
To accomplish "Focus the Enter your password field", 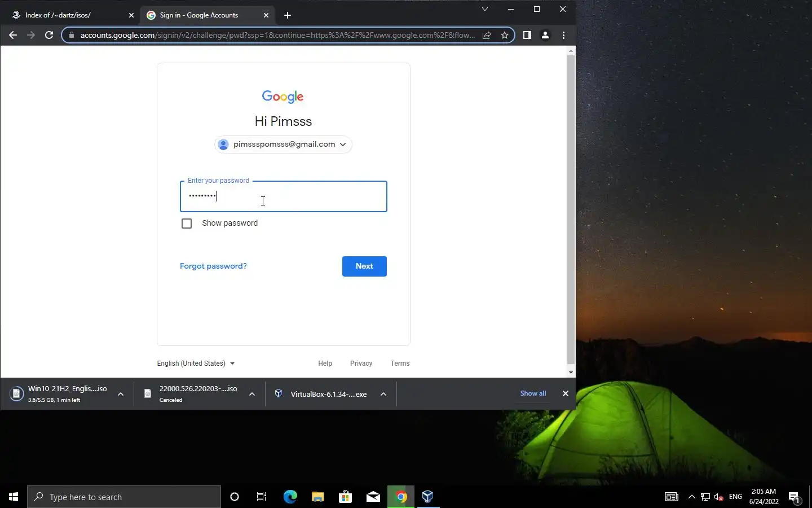I will click(284, 196).
